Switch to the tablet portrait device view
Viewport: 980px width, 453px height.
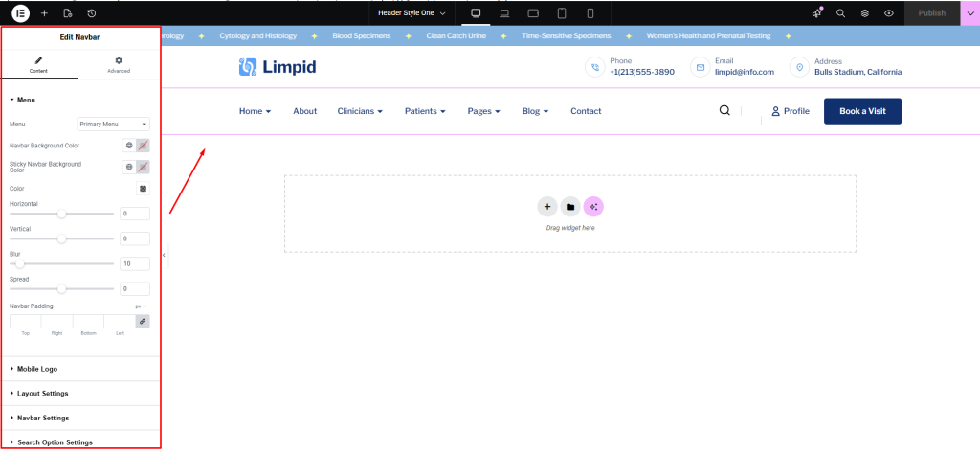pos(562,13)
